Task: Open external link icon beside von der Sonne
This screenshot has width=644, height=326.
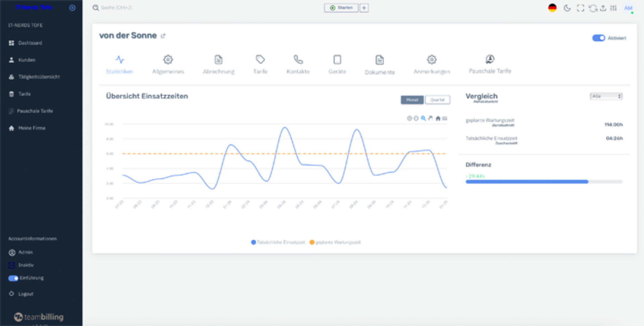Action: [163, 36]
